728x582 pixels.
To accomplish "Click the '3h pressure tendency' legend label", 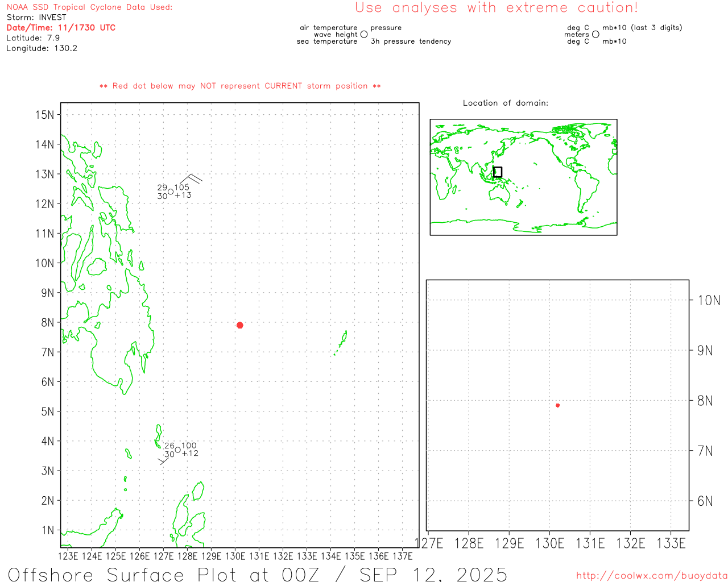I will (411, 41).
